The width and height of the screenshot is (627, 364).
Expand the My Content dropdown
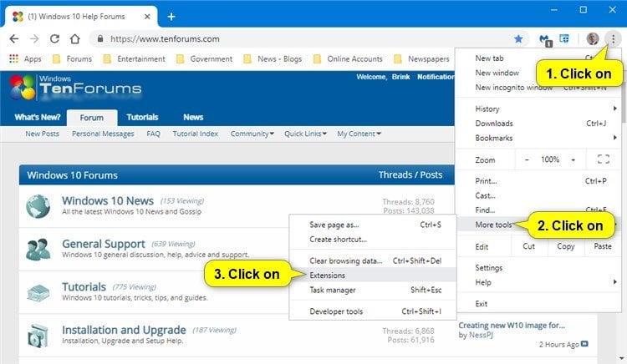[x=359, y=134]
